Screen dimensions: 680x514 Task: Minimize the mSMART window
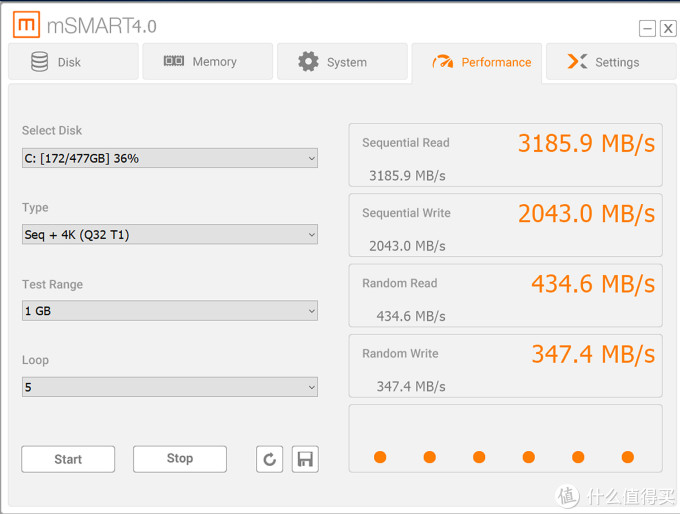click(x=647, y=28)
